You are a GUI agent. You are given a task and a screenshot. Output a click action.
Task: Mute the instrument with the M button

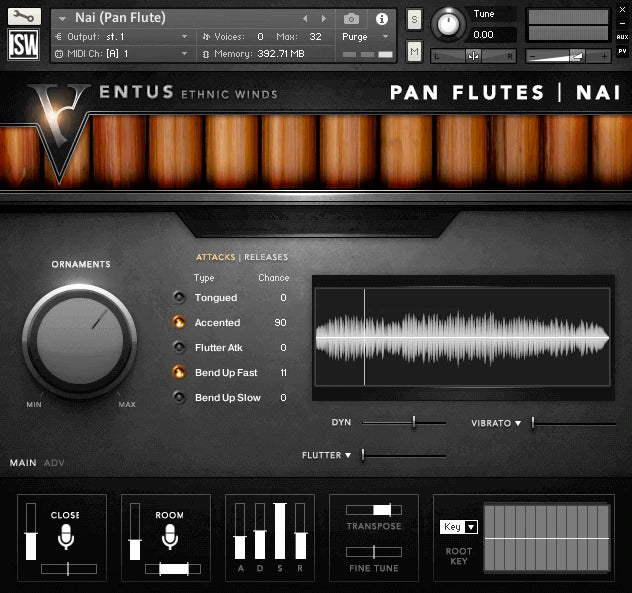[414, 51]
